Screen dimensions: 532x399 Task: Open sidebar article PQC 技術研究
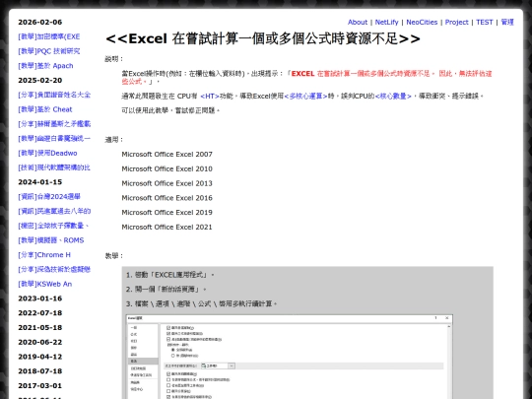pos(49,51)
